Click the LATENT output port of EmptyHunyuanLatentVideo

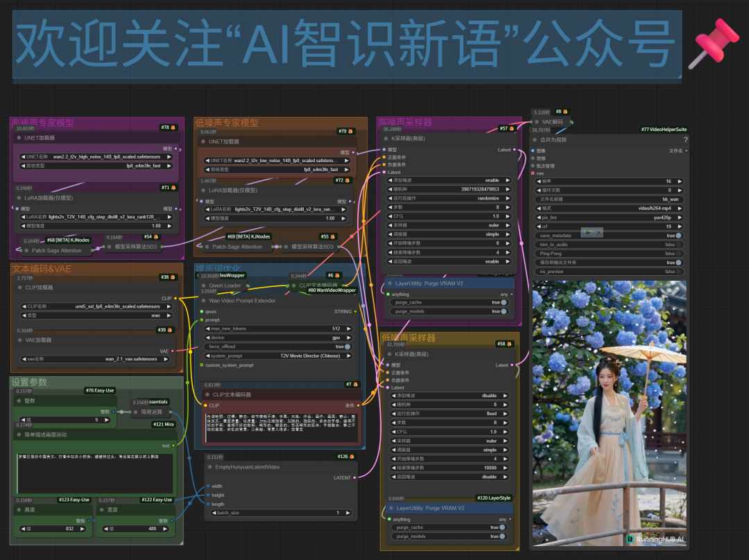pyautogui.click(x=354, y=478)
